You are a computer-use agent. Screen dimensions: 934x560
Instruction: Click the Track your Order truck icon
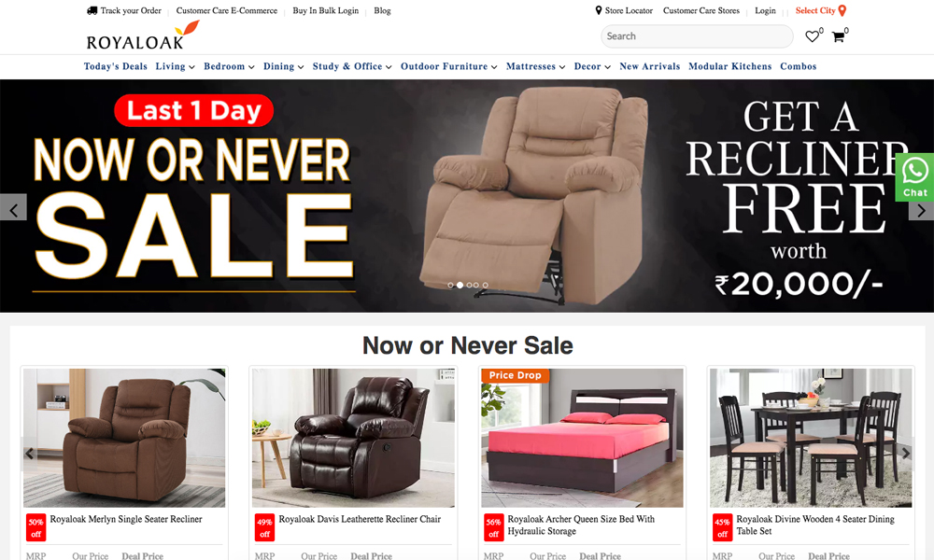92,10
